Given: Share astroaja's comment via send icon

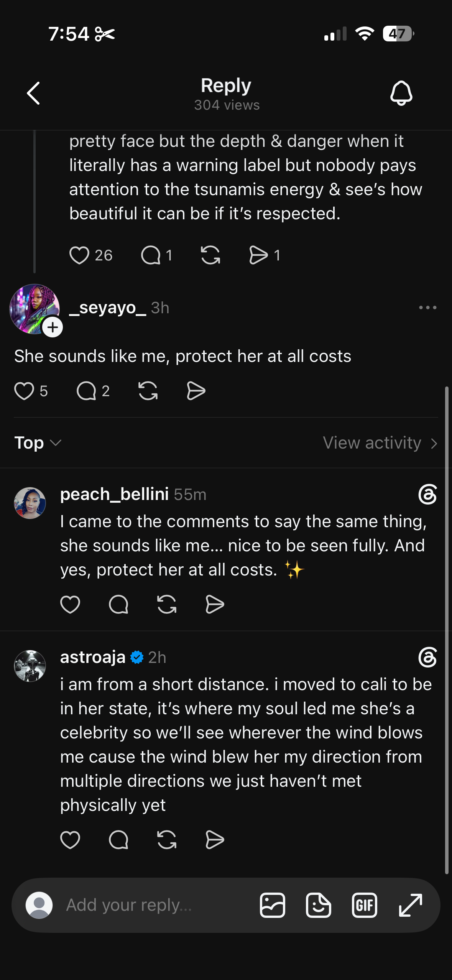Looking at the screenshot, I should [215, 840].
